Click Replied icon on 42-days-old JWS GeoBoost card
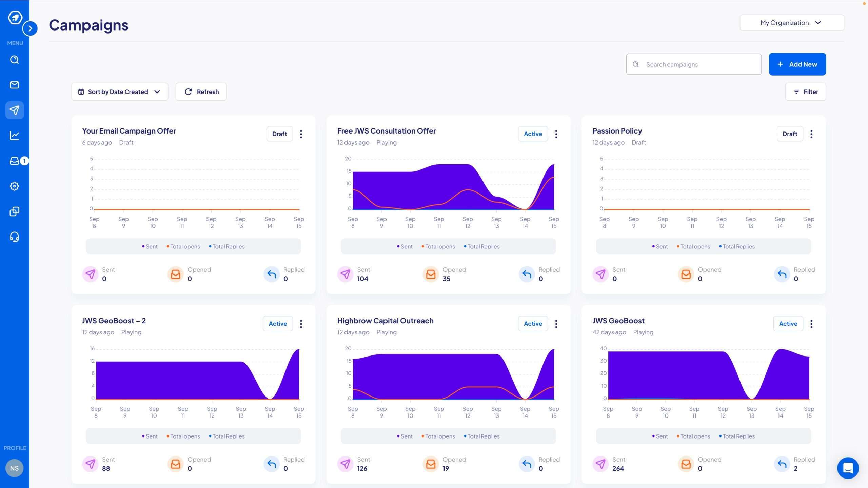Screen dimensions: 868x488 pos(782,464)
